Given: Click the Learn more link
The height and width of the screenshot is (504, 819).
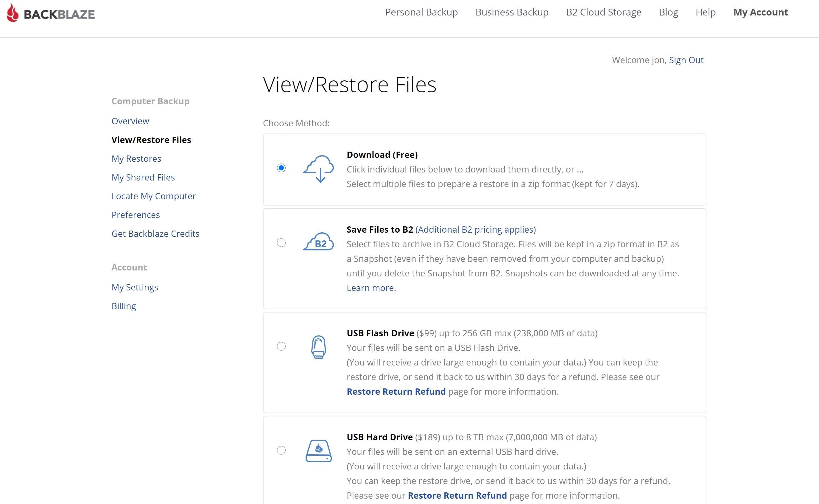Looking at the screenshot, I should [371, 288].
